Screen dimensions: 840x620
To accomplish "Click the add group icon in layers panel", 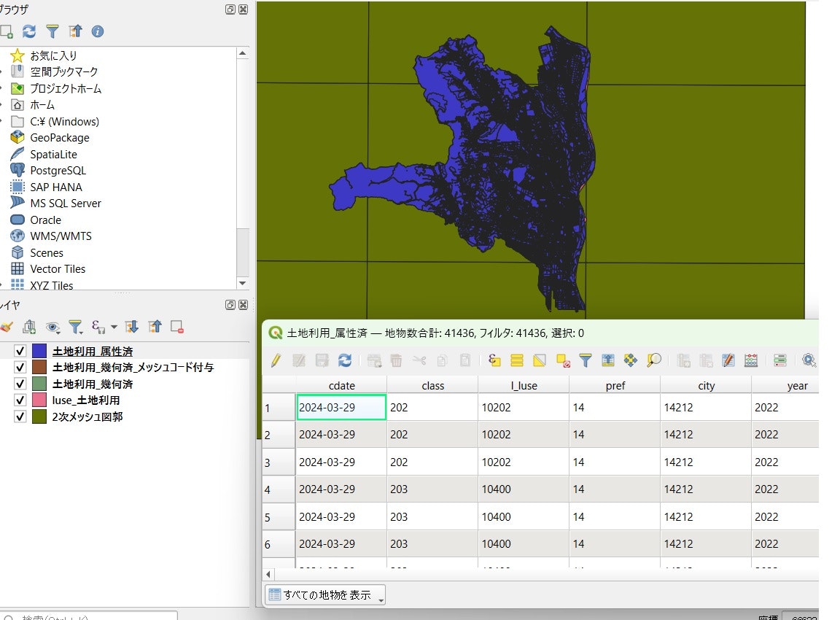I will coord(29,327).
